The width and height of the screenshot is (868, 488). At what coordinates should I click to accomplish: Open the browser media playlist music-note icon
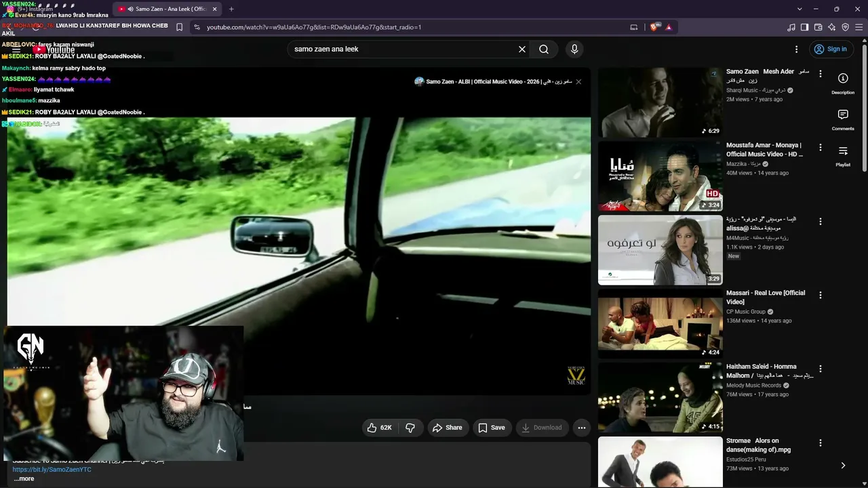pyautogui.click(x=791, y=27)
